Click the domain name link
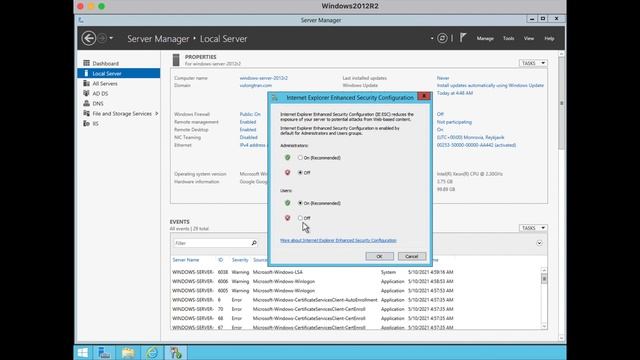The width and height of the screenshot is (640, 360). [x=256, y=85]
